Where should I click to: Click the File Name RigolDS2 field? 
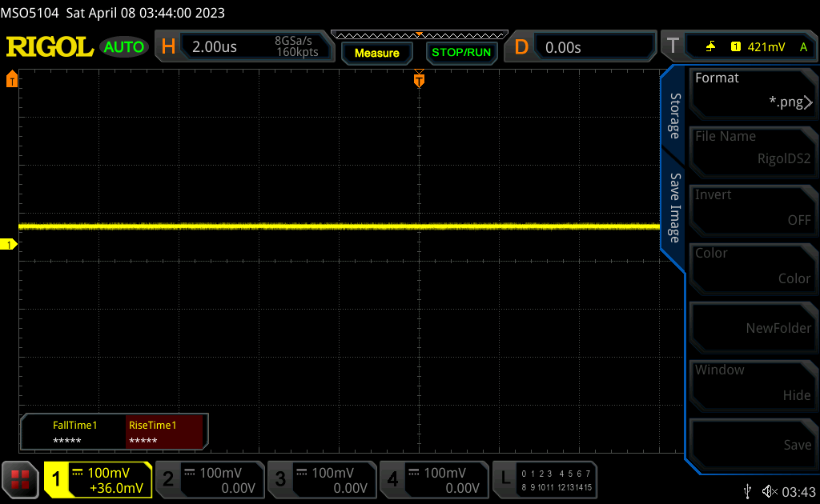[x=752, y=149]
